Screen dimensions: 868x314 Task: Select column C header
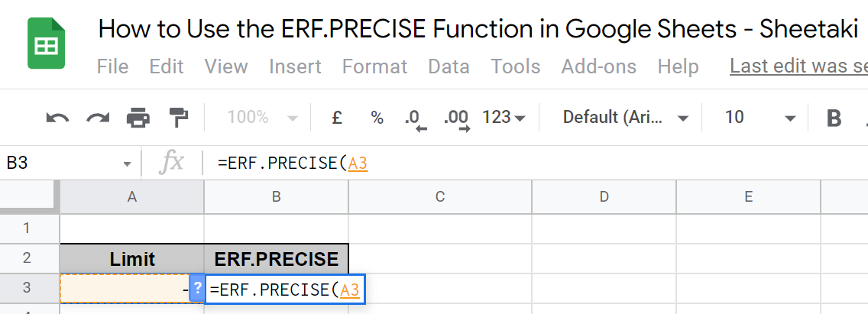click(x=439, y=197)
